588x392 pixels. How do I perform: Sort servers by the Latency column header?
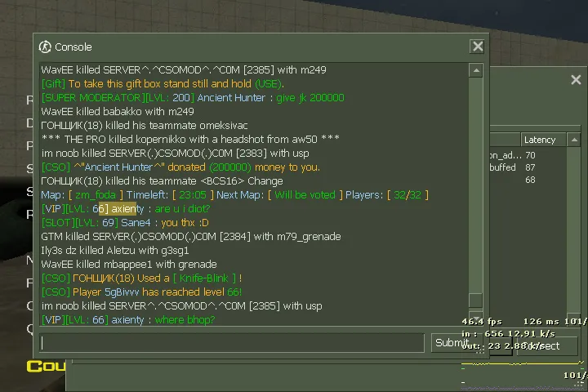542,140
